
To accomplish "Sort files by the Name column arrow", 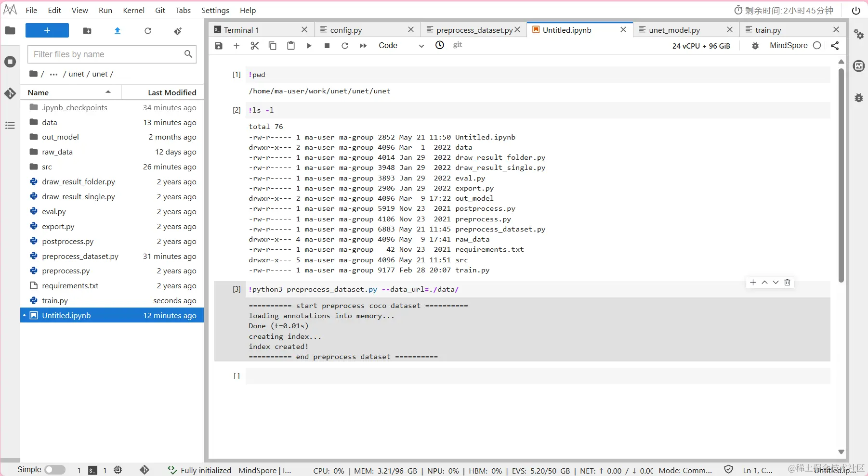I will (108, 92).
